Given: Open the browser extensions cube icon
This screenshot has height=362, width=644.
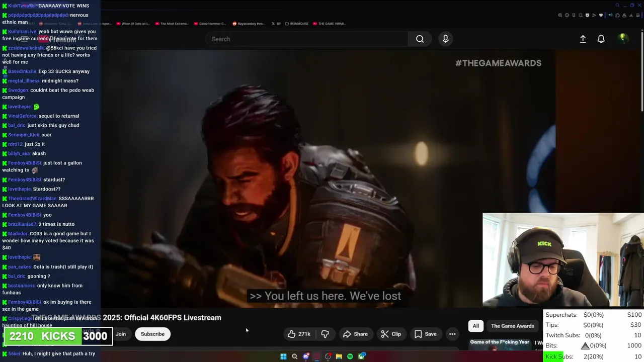Looking at the screenshot, I should click(617, 15).
